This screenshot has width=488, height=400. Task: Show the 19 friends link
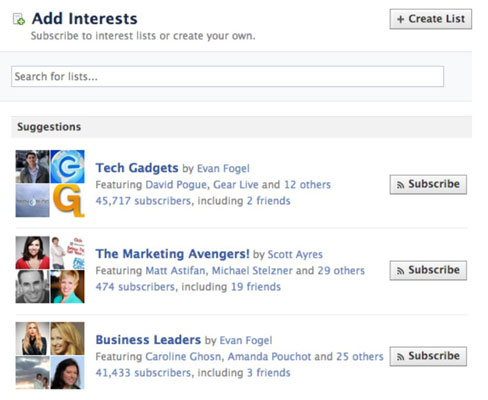[256, 287]
